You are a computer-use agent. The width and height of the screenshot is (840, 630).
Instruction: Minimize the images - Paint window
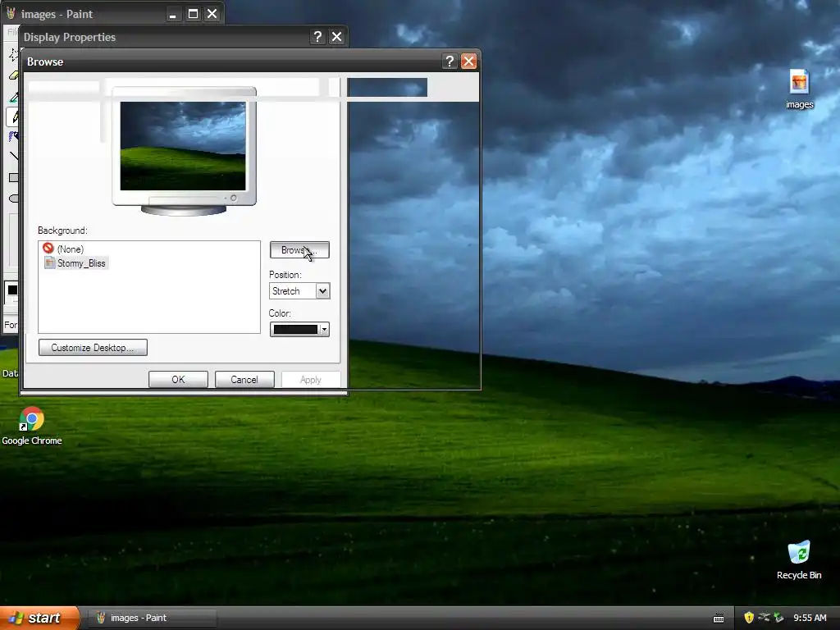pos(172,14)
